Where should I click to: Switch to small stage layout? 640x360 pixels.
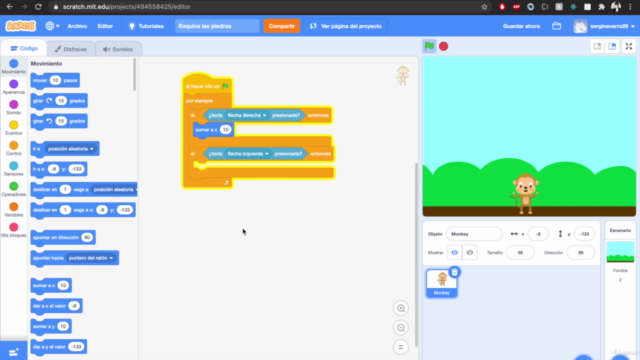click(x=597, y=46)
